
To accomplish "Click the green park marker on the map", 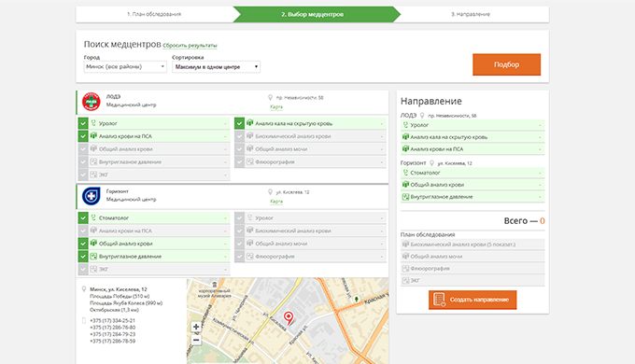I will (357, 300).
